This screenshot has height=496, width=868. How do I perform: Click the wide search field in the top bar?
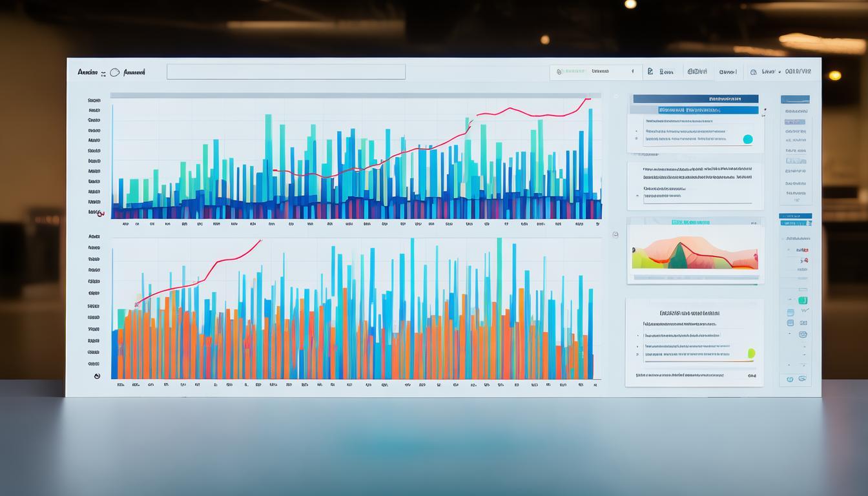[x=285, y=72]
